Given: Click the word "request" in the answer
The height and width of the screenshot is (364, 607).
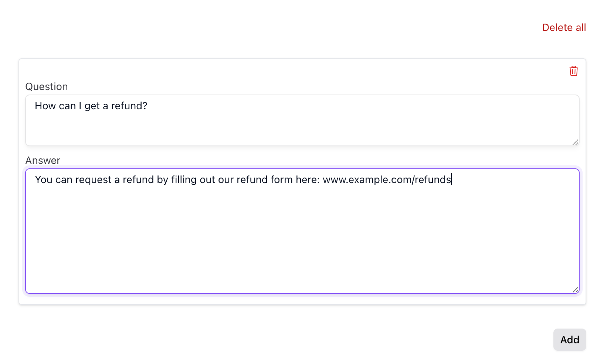Looking at the screenshot, I should tap(94, 180).
